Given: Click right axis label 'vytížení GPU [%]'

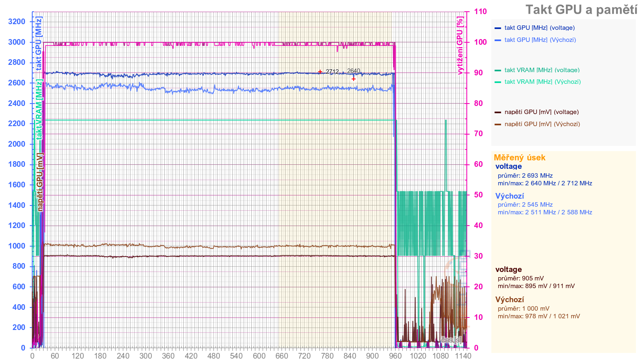Looking at the screenshot, I should click(x=460, y=45).
